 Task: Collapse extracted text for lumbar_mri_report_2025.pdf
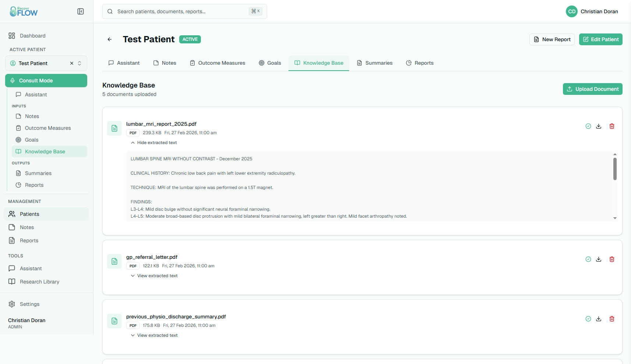(x=153, y=143)
